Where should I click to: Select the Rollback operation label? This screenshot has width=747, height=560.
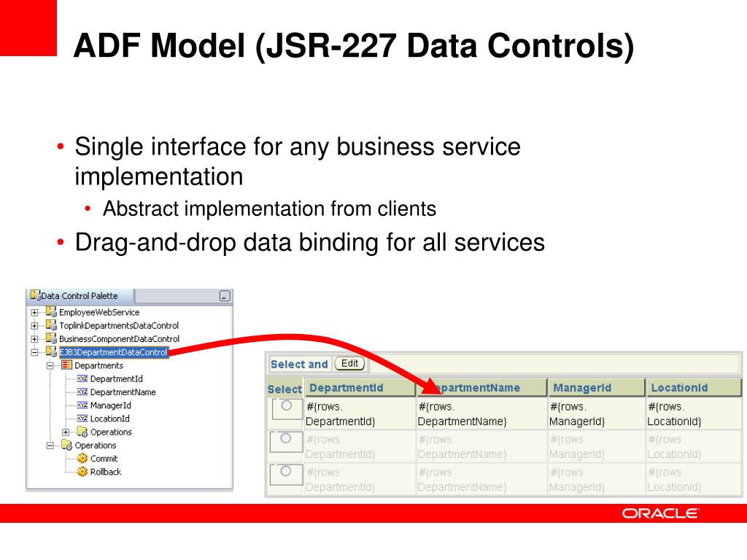point(106,472)
